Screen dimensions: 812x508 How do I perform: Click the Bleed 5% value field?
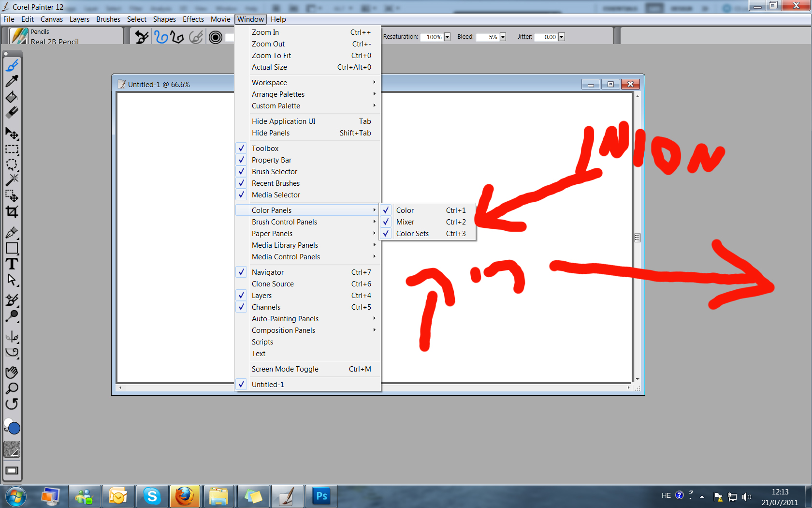pyautogui.click(x=488, y=37)
